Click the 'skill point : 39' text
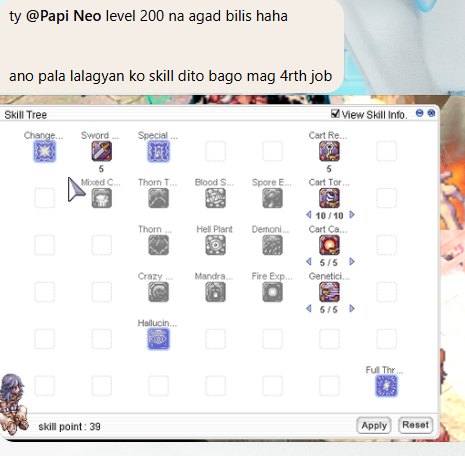The height and width of the screenshot is (456, 465). click(x=69, y=426)
